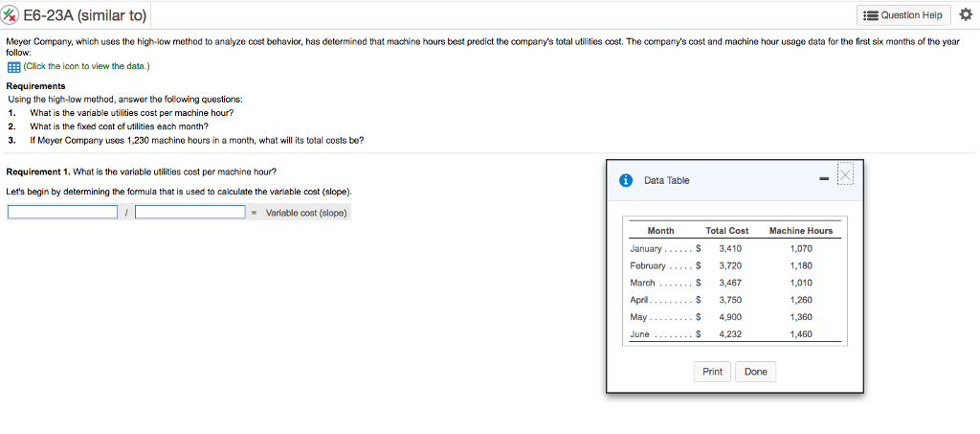980x434 pixels.
Task: Minimize the Data Table dialog
Action: (x=824, y=179)
